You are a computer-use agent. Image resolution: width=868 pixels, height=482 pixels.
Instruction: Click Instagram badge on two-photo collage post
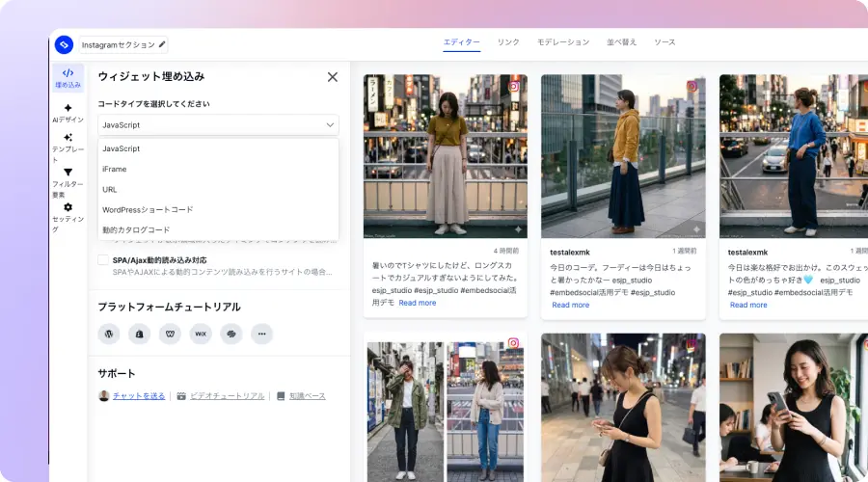click(x=514, y=343)
